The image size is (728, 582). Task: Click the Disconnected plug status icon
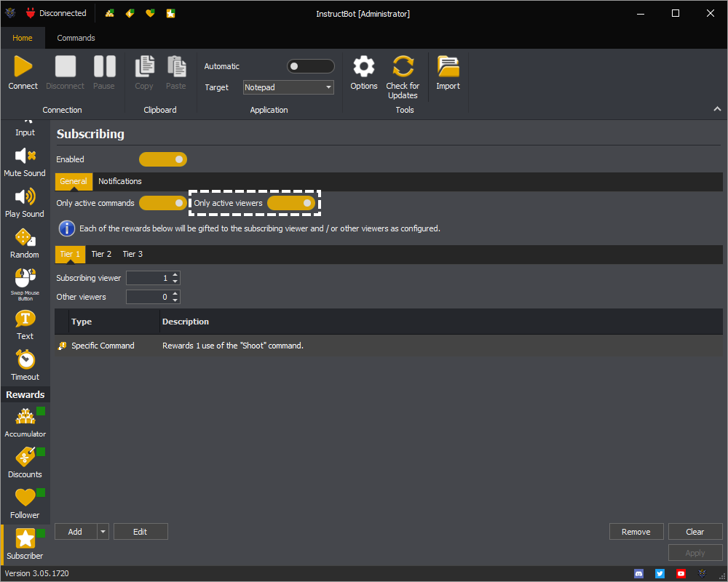(31, 14)
